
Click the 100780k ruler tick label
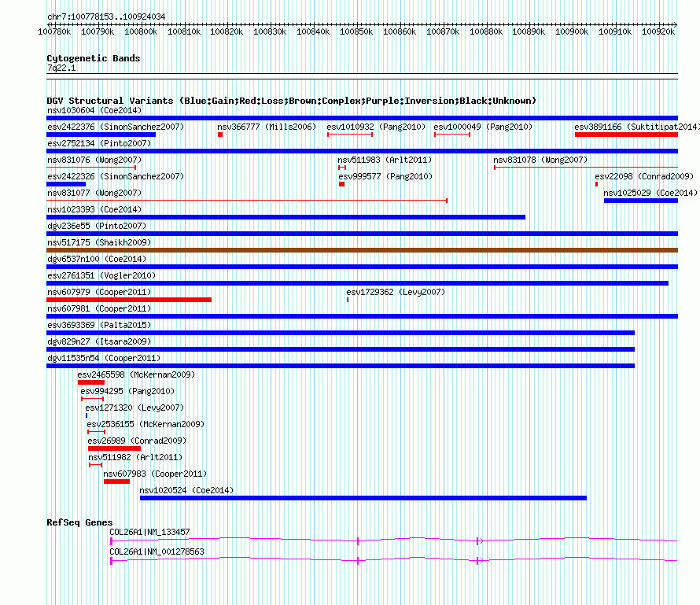(x=54, y=31)
